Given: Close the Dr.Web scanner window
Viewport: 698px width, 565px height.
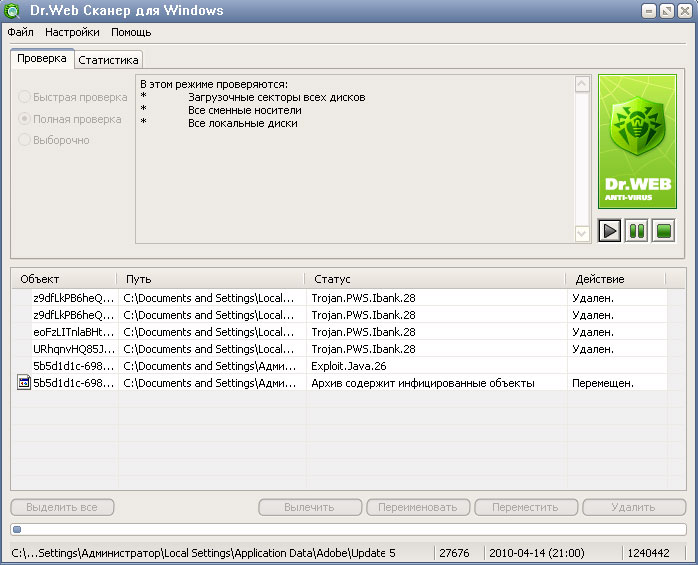Looking at the screenshot, I should 685,11.
